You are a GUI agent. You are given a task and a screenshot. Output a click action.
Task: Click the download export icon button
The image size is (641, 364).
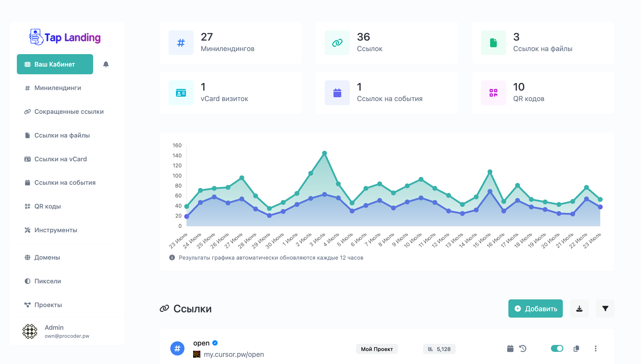[x=579, y=308]
